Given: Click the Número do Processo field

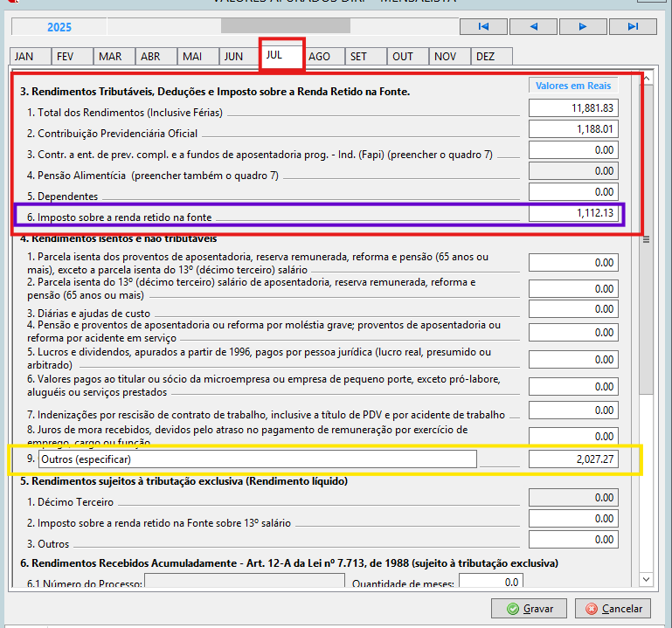Looking at the screenshot, I should [245, 581].
